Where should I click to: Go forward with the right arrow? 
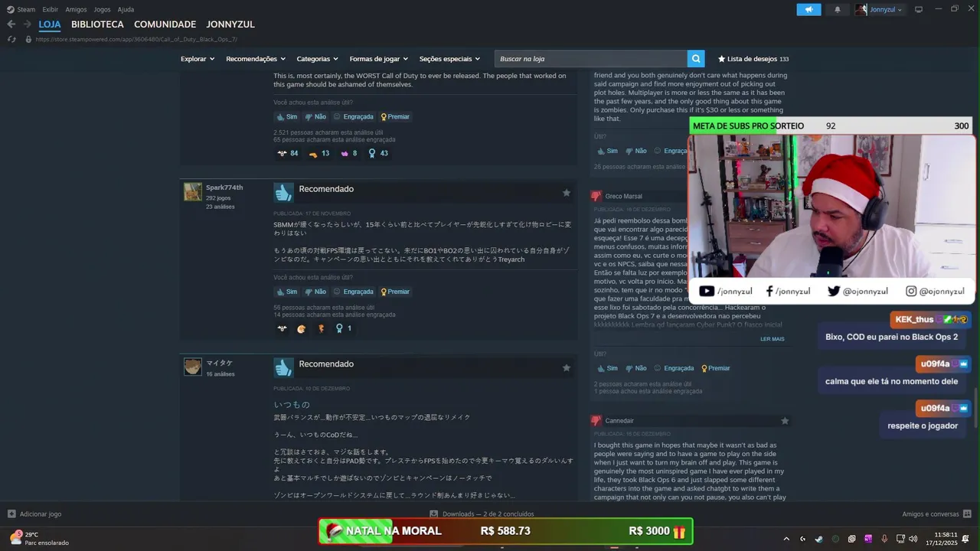(27, 24)
